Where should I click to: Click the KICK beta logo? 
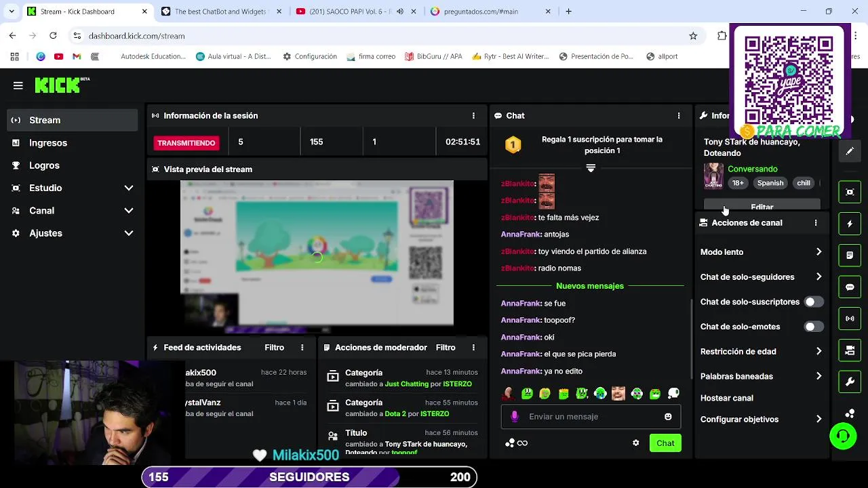click(x=62, y=85)
